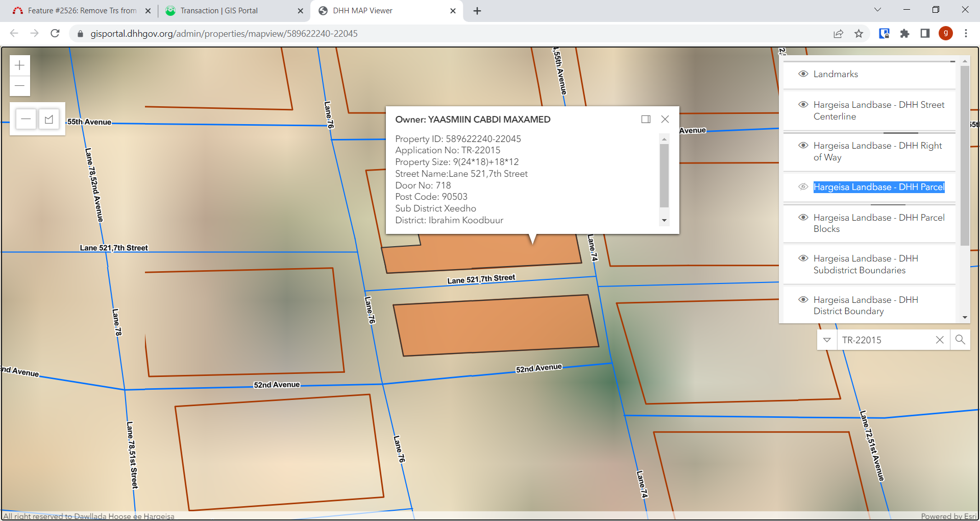
Task: Open tab search dropdown
Action: pyautogui.click(x=877, y=10)
